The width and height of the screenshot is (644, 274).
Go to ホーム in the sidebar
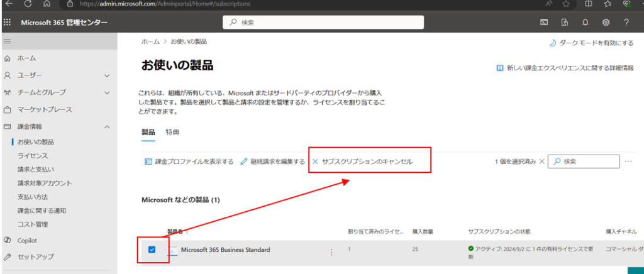click(26, 58)
